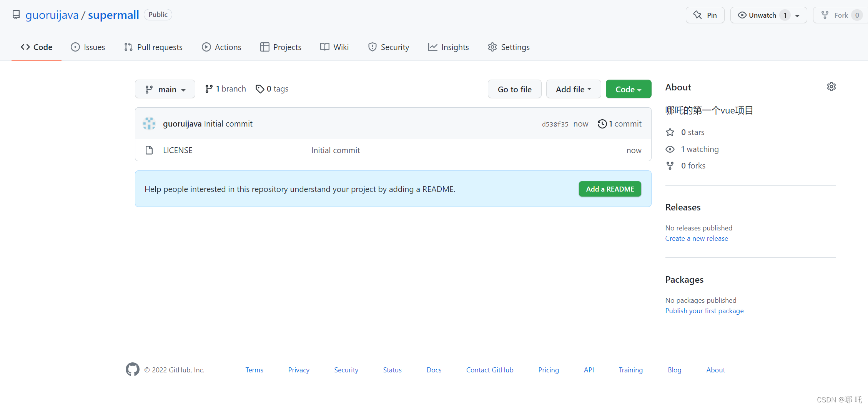Open the Issues tab
Image resolution: width=868 pixels, height=407 pixels.
[x=88, y=47]
